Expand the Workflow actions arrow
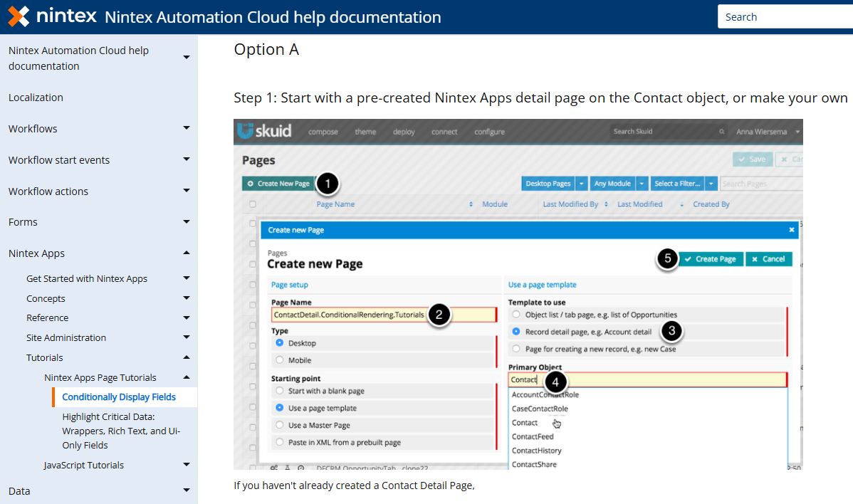Screen dimensions: 853x504 click(x=187, y=191)
